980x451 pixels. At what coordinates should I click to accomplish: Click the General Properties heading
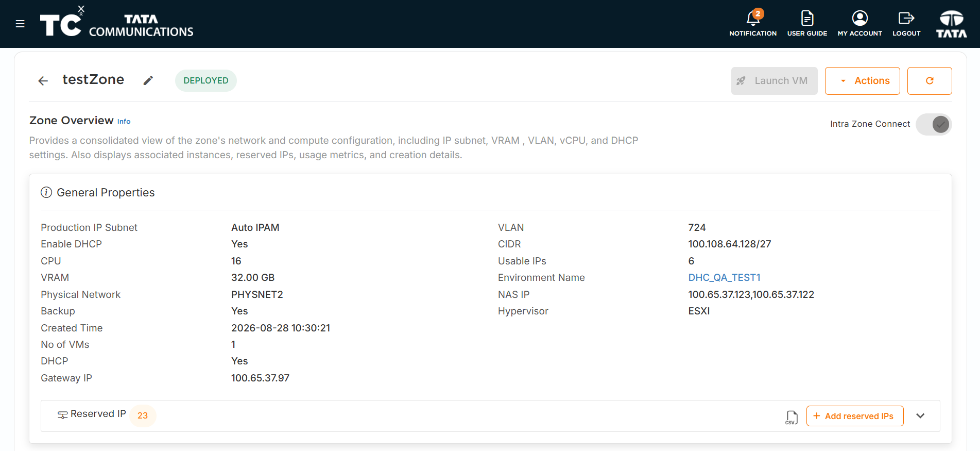coord(106,193)
